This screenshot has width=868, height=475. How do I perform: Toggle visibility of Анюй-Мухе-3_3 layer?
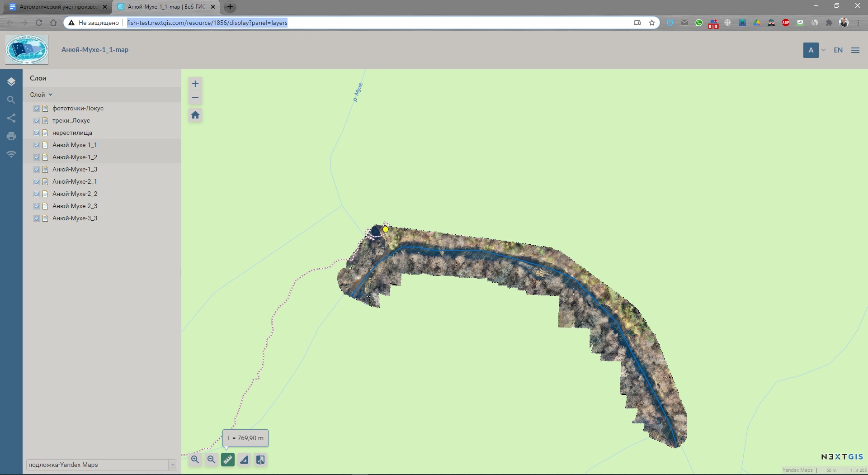[x=37, y=218]
